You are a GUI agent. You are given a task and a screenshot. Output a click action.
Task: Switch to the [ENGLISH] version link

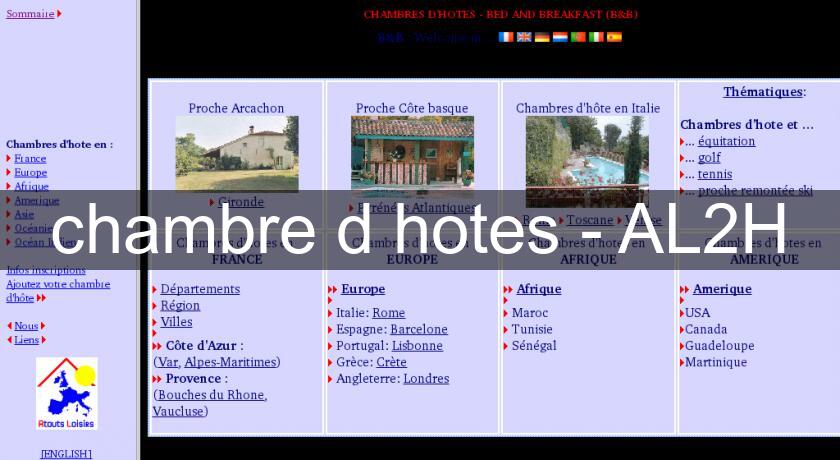[66, 454]
